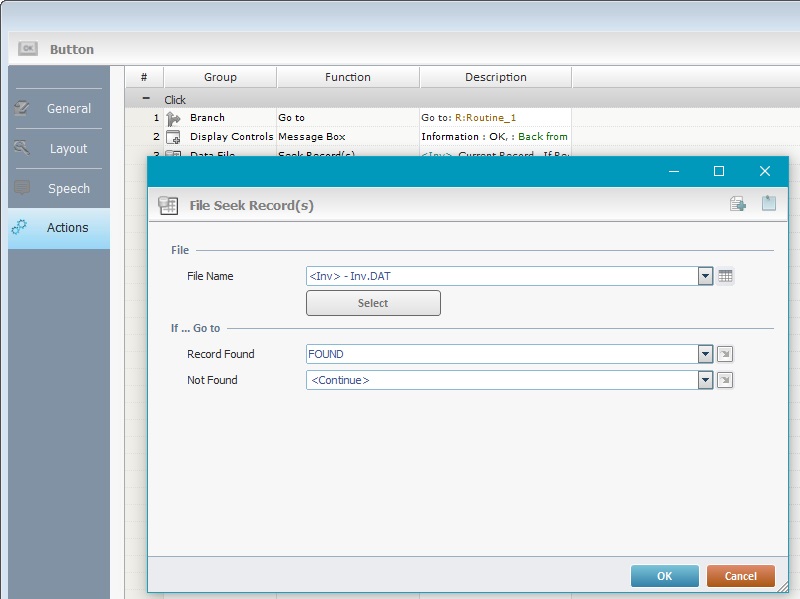Image resolution: width=800 pixels, height=599 pixels.
Task: Select the Go to R:Routine_1 description cell
Action: coord(495,118)
